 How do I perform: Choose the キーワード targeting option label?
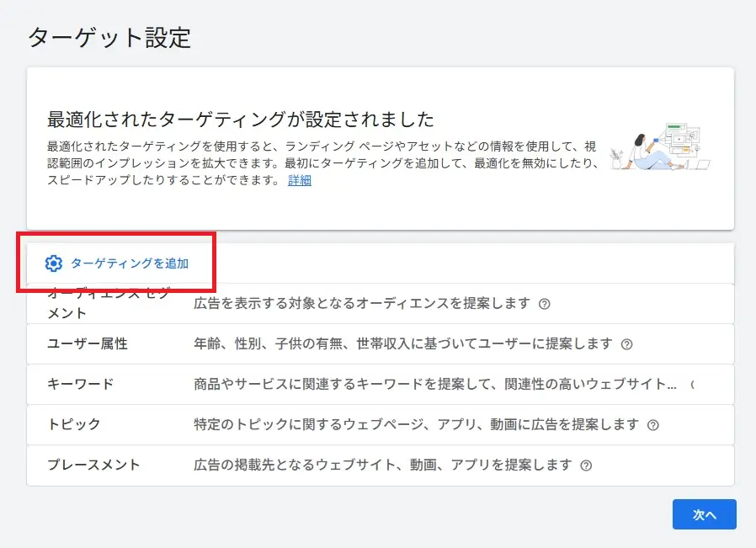point(81,385)
